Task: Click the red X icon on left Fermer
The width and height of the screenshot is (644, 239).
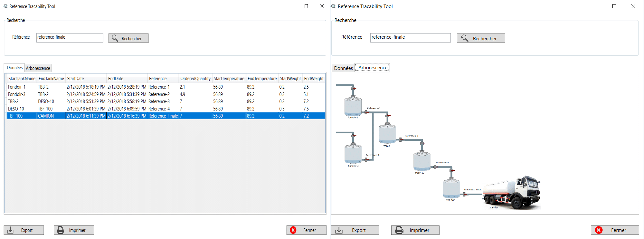Action: pos(293,230)
